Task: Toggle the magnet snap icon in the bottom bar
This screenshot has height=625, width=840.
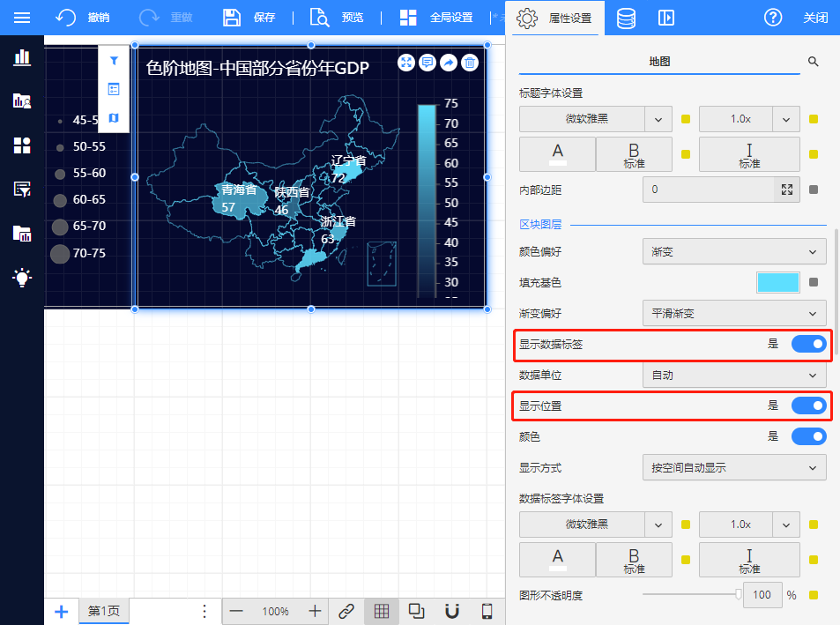Action: coord(452,611)
